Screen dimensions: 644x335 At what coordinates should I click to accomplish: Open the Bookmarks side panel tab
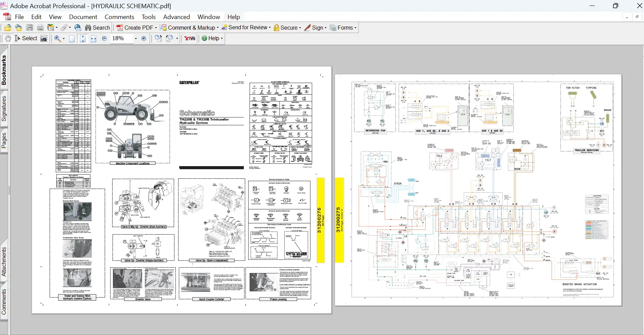[x=4, y=70]
